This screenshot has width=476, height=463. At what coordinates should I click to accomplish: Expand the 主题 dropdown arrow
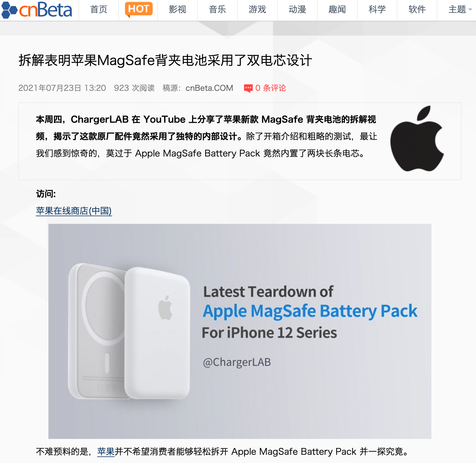pos(470,10)
